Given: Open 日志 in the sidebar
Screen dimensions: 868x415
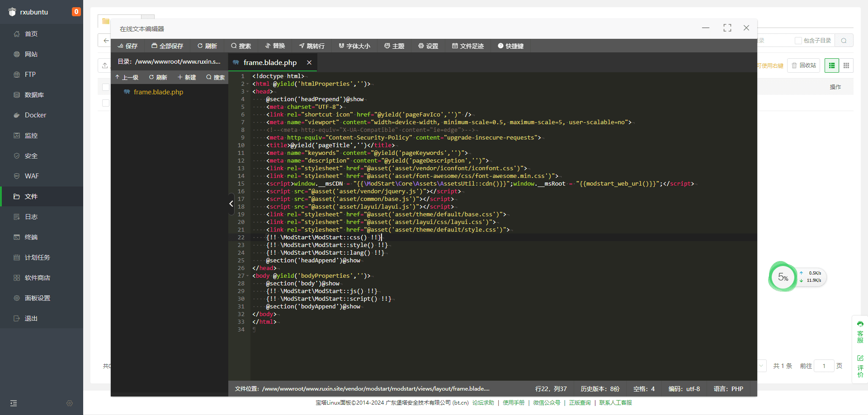Looking at the screenshot, I should [31, 217].
